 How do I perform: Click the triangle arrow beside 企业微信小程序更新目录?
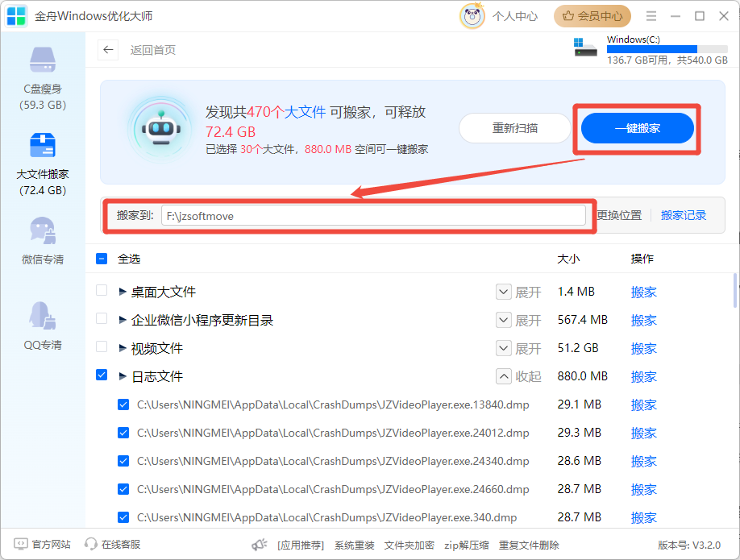click(x=123, y=321)
